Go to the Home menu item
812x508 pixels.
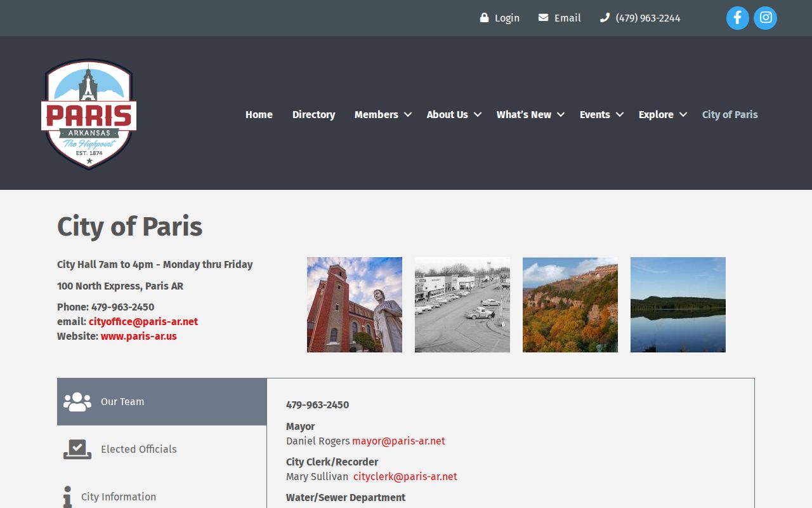tap(259, 114)
